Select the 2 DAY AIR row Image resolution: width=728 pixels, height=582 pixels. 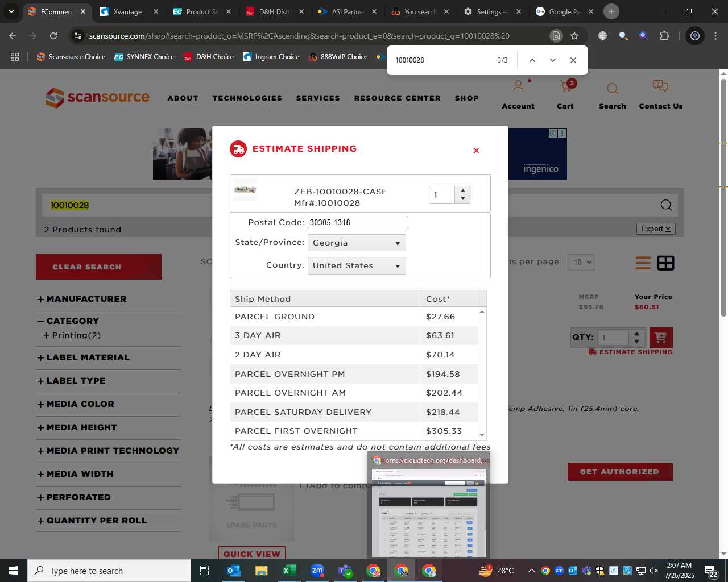click(354, 355)
